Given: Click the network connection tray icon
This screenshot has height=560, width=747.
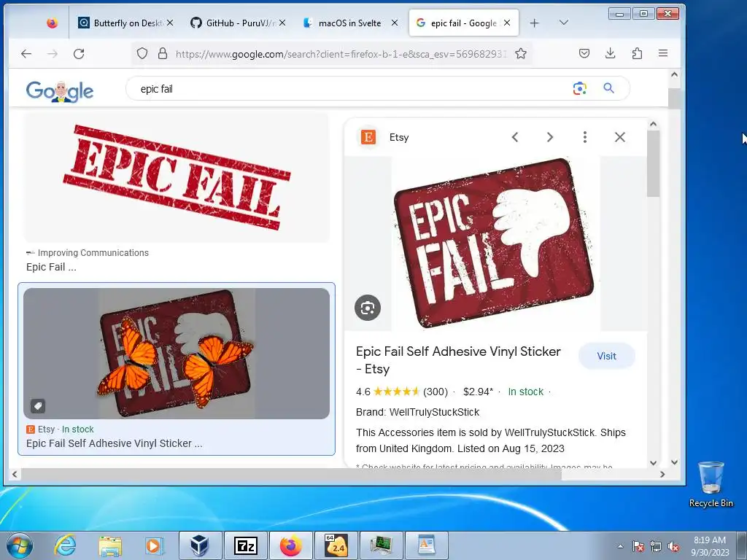Looking at the screenshot, I should (x=656, y=547).
